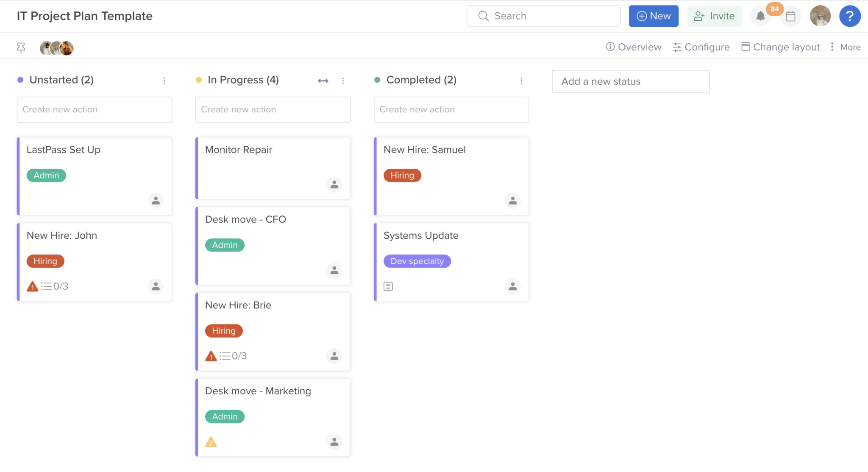Open the Change layout option
The image size is (868, 472).
click(x=780, y=47)
